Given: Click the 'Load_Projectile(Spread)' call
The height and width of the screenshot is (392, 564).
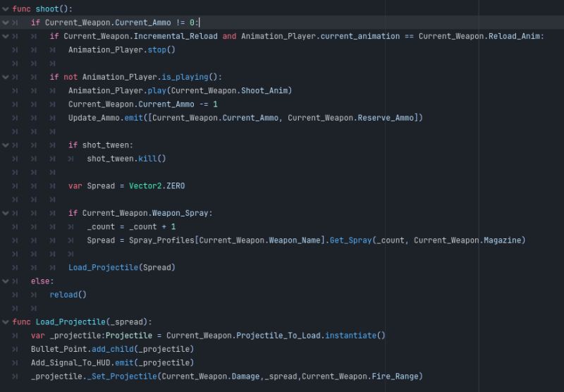Looking at the screenshot, I should [x=122, y=268].
